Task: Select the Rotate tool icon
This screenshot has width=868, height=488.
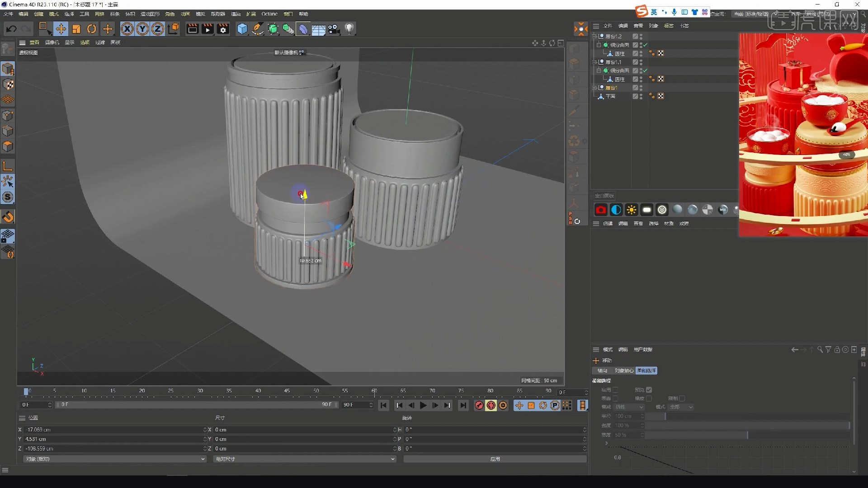Action: (92, 29)
